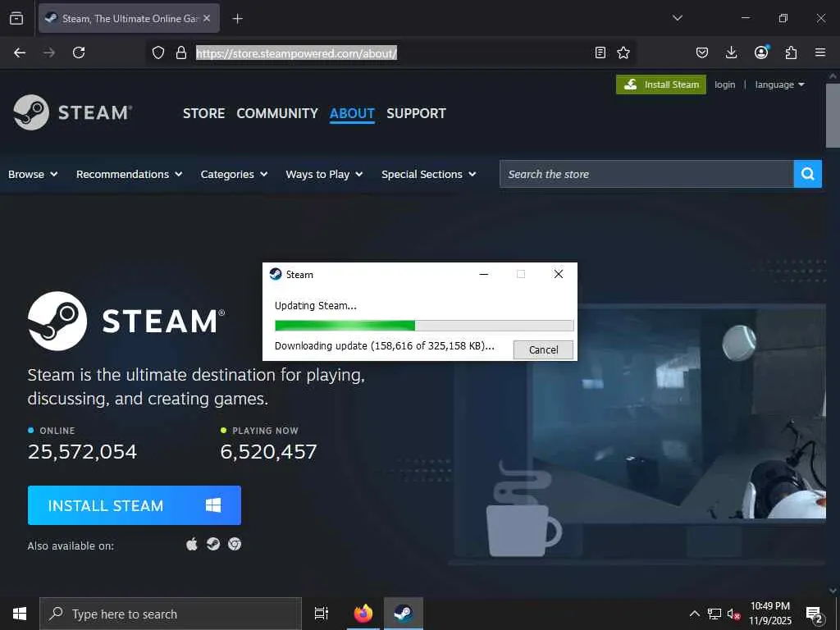Click the Updating Steam progress bar
Screen dimensions: 840x630
coord(424,325)
